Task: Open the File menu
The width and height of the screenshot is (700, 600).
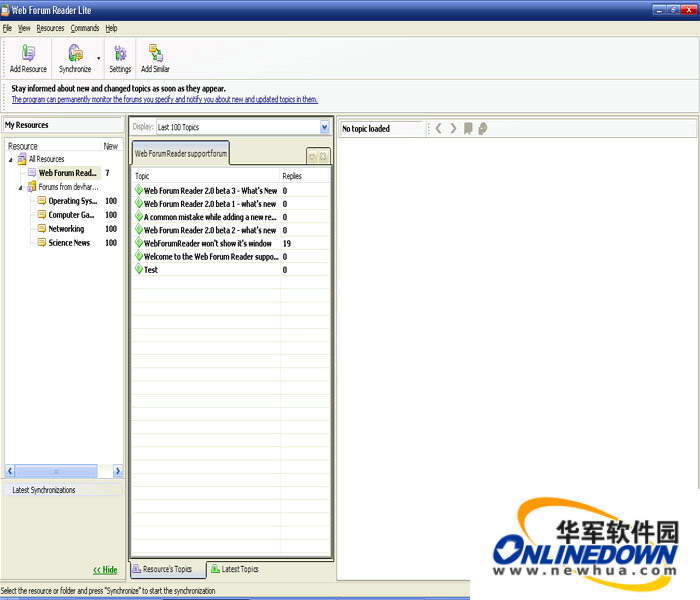Action: click(x=7, y=28)
